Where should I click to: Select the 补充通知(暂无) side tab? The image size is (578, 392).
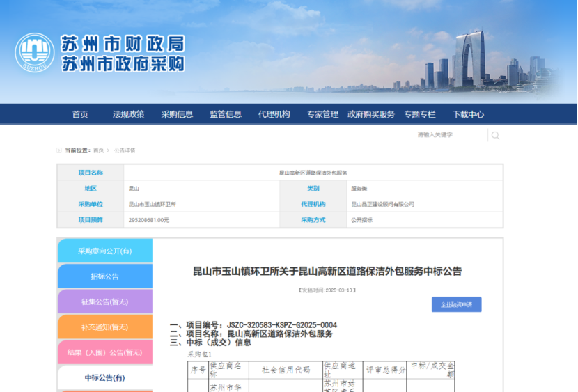(x=104, y=327)
